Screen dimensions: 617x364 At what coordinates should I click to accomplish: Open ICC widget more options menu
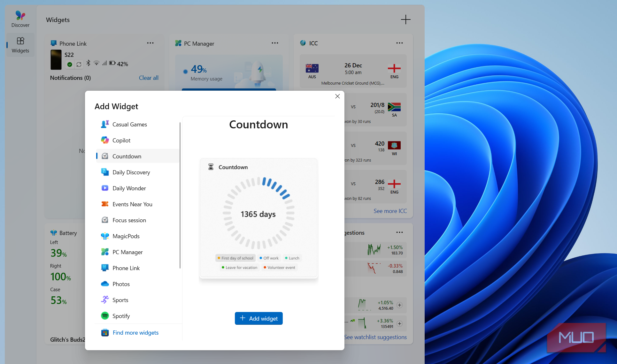399,43
